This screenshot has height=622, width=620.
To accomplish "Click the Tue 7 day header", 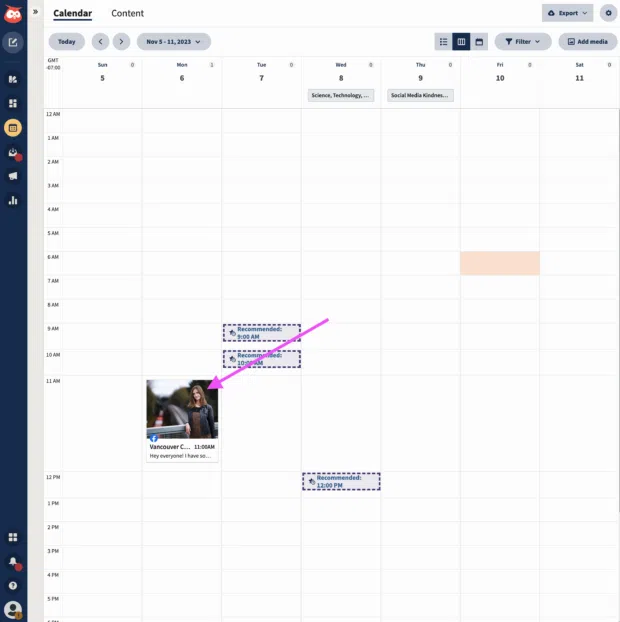I will pos(261,72).
